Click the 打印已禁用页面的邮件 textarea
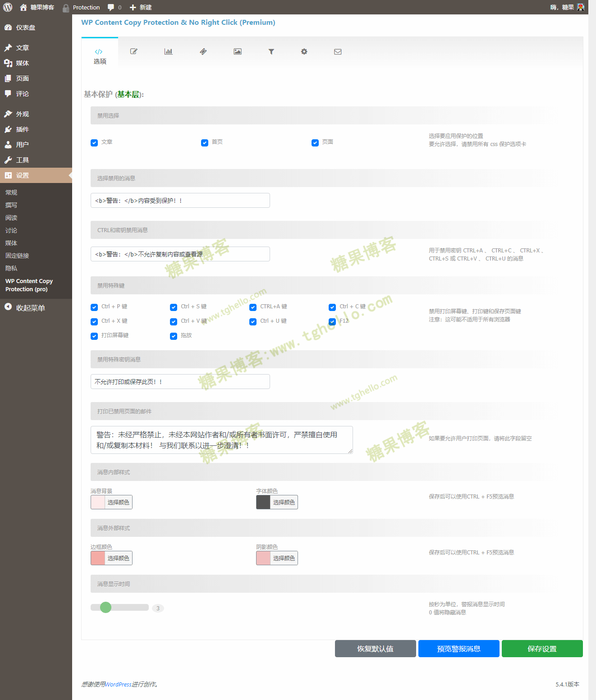The width and height of the screenshot is (596, 700). click(222, 440)
